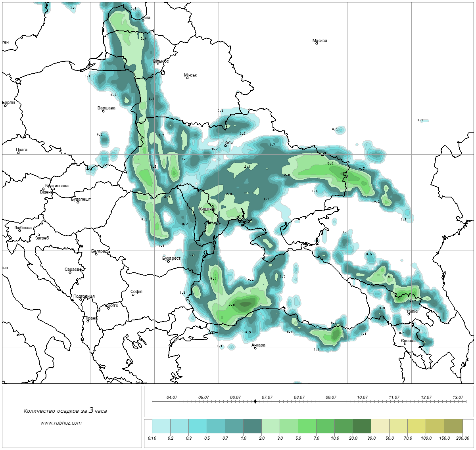
Task: Jump to 04.07 on the timeline
Action: point(172,397)
